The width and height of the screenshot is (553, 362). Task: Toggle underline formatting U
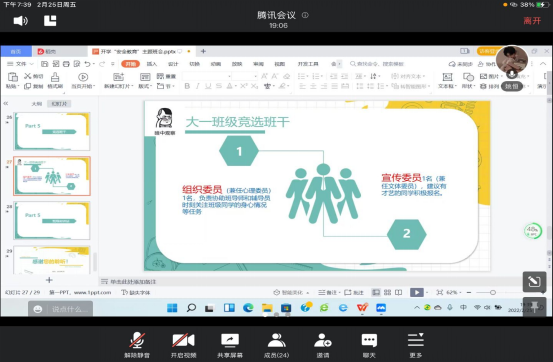tap(208, 86)
